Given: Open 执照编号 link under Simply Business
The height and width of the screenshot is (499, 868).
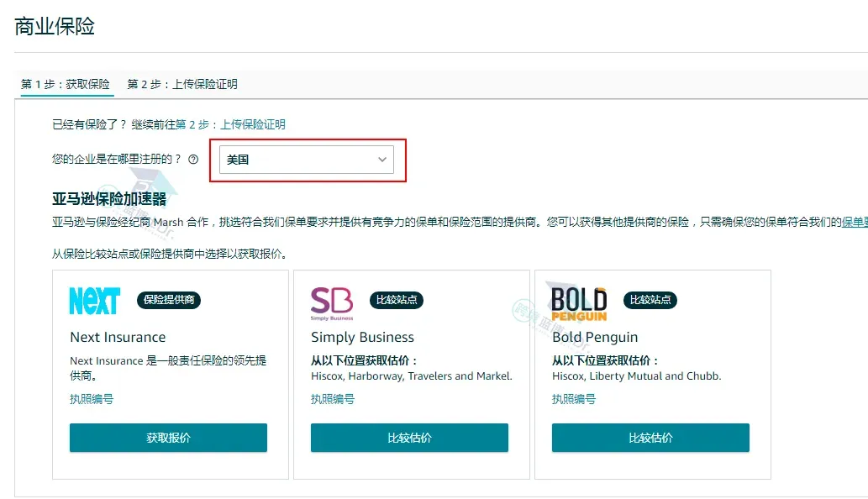Looking at the screenshot, I should coord(333,399).
